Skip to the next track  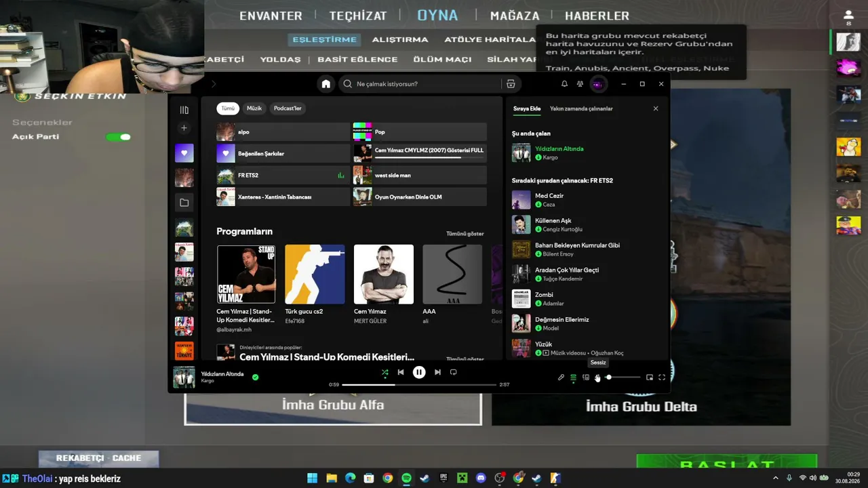pos(437,372)
